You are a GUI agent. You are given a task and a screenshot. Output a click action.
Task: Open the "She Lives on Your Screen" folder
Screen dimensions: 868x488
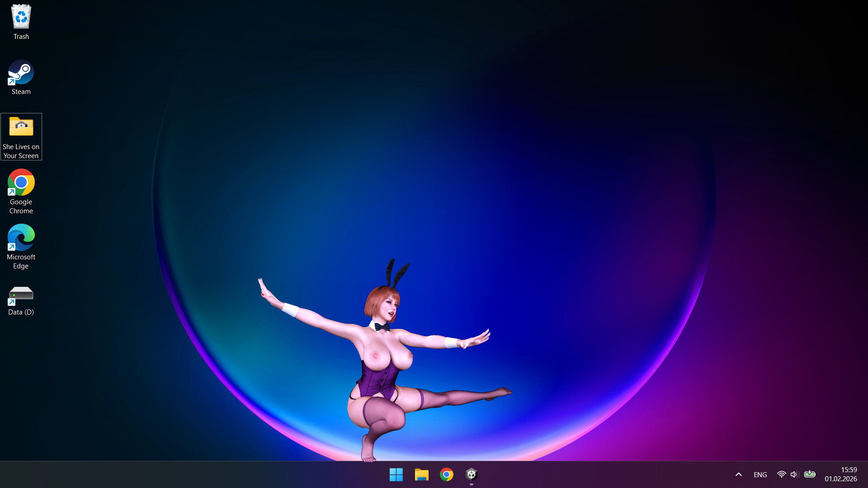[21, 127]
